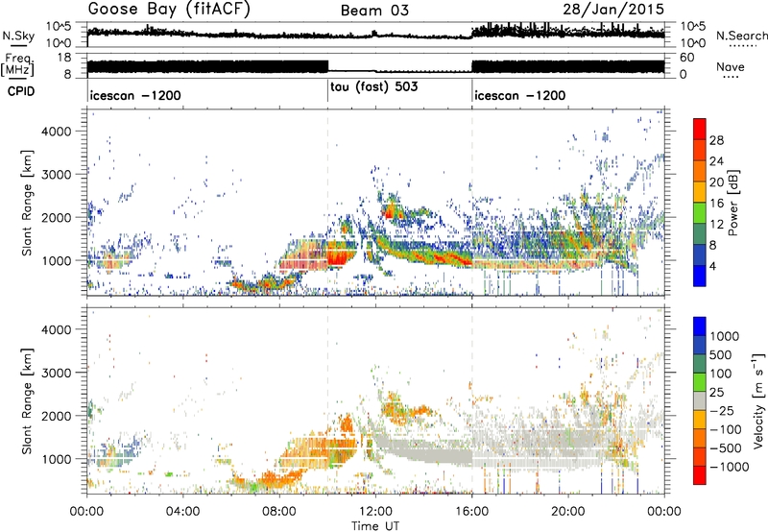The width and height of the screenshot is (768, 532).
Task: Click the "Velocity [m s-1]" colour bar title
Action: (x=758, y=400)
